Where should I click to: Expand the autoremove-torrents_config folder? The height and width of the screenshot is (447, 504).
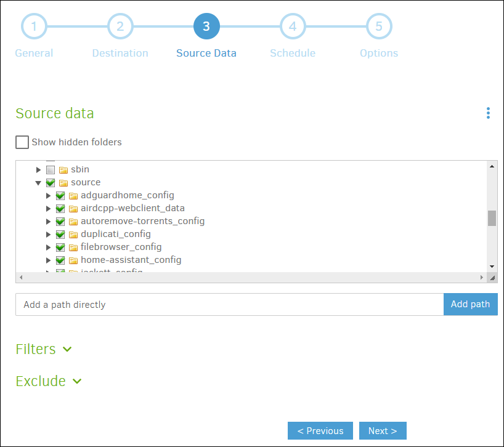pos(49,222)
